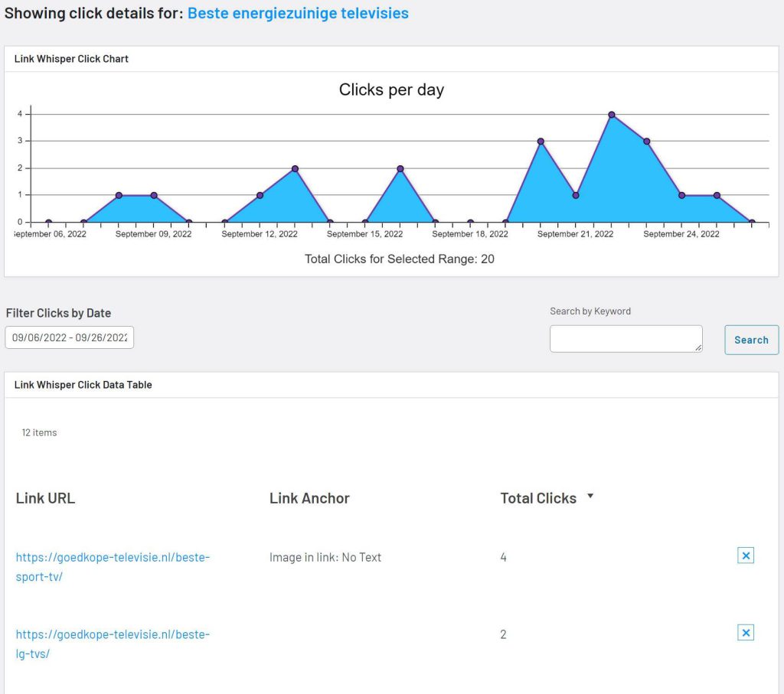This screenshot has width=784, height=694.
Task: Delete the beste-sport-tv link click row
Action: tap(746, 556)
